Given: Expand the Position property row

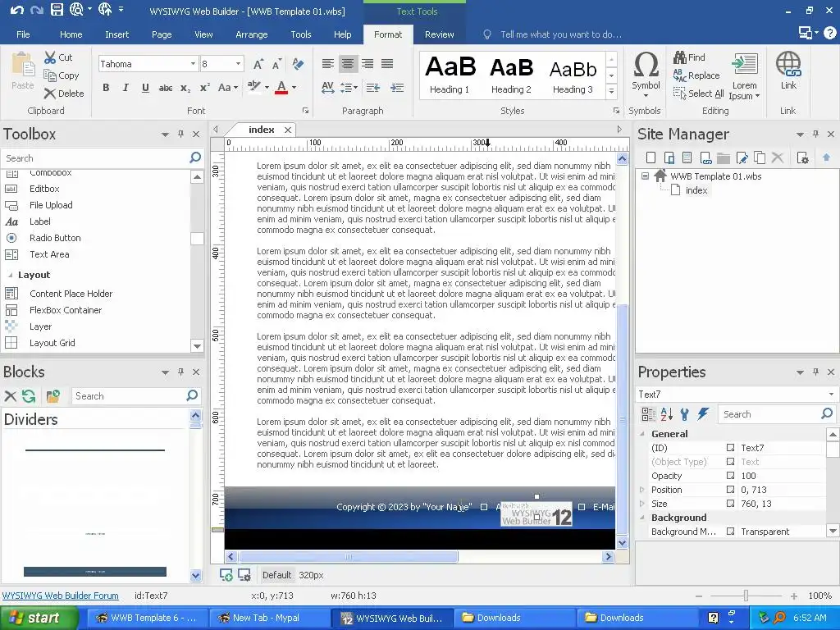Looking at the screenshot, I should pos(642,489).
